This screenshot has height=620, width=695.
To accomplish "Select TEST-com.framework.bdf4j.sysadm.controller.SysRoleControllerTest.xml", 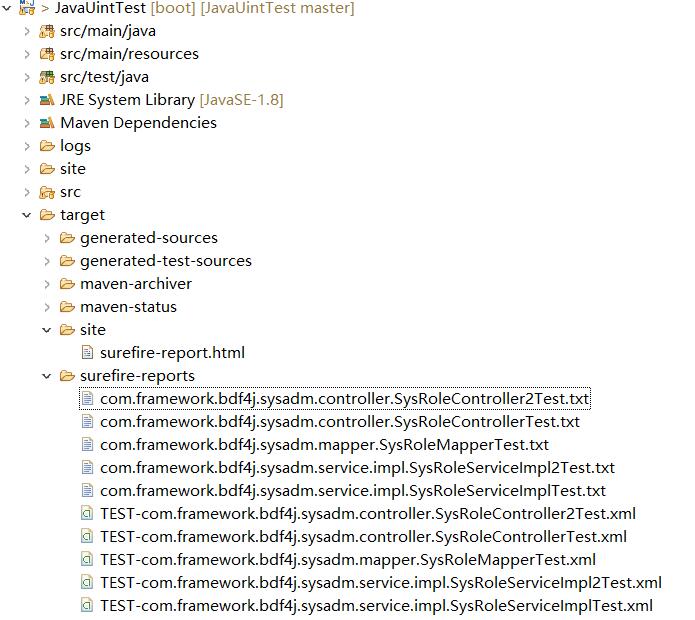I will pyautogui.click(x=363, y=537).
